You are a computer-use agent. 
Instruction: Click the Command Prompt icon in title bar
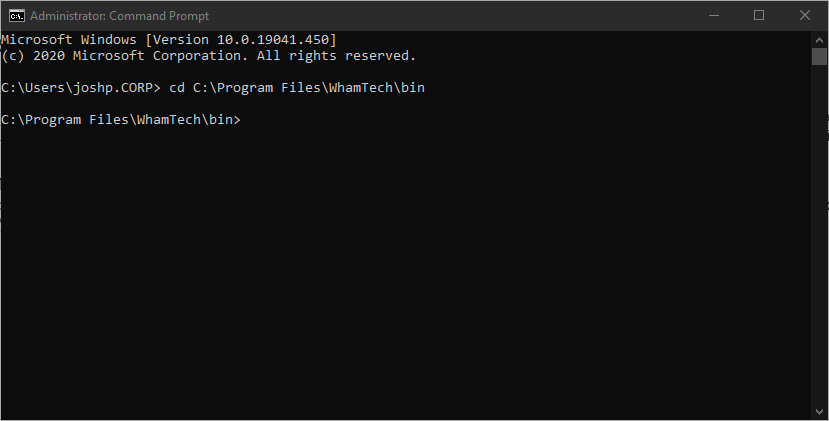click(15, 15)
